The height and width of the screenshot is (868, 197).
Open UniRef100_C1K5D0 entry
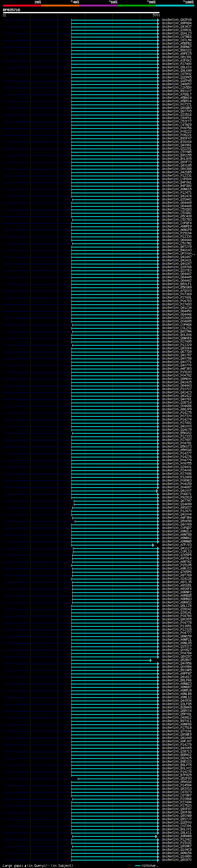(x=177, y=88)
